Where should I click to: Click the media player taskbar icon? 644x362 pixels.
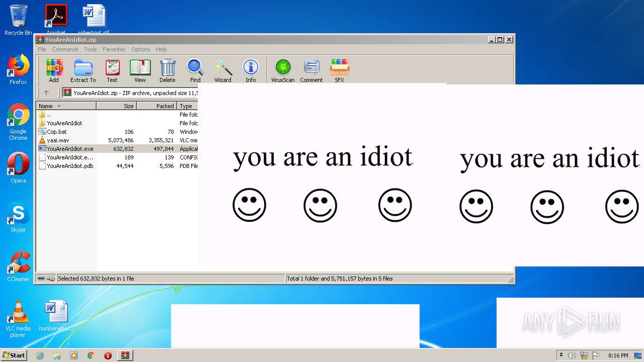point(74,355)
